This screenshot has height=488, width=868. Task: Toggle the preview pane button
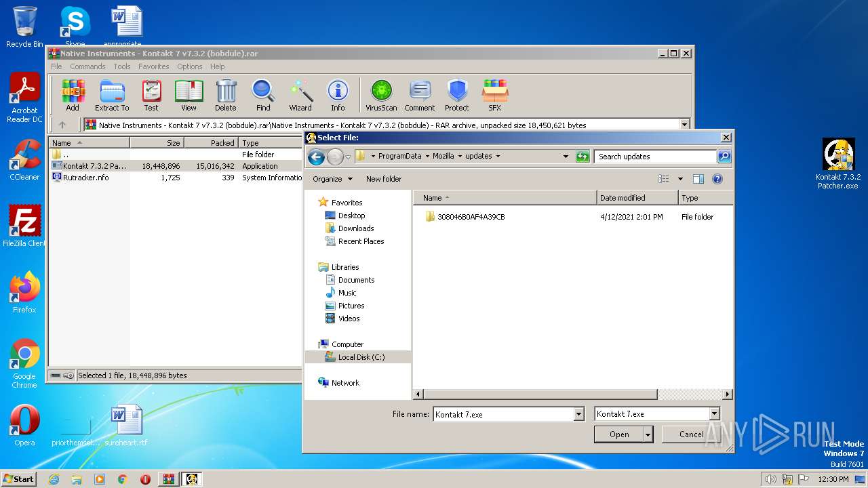coord(698,179)
